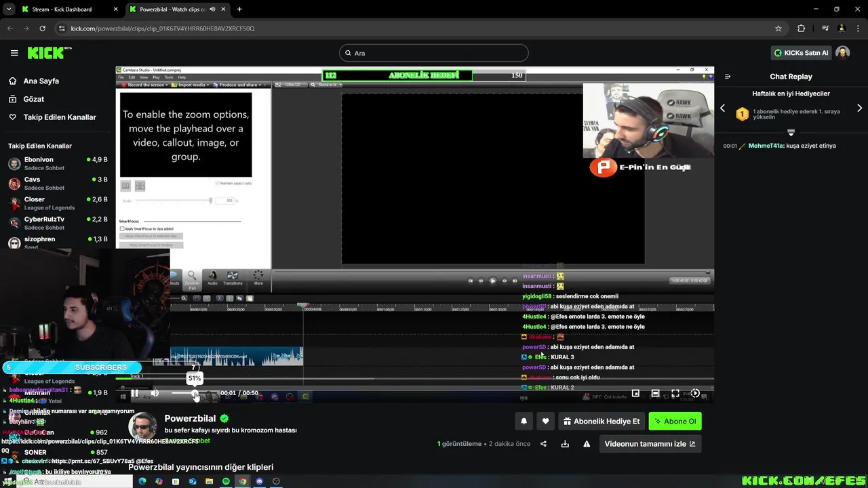Open Copilot from the taskbar
The width and height of the screenshot is (868, 488).
pyautogui.click(x=159, y=481)
